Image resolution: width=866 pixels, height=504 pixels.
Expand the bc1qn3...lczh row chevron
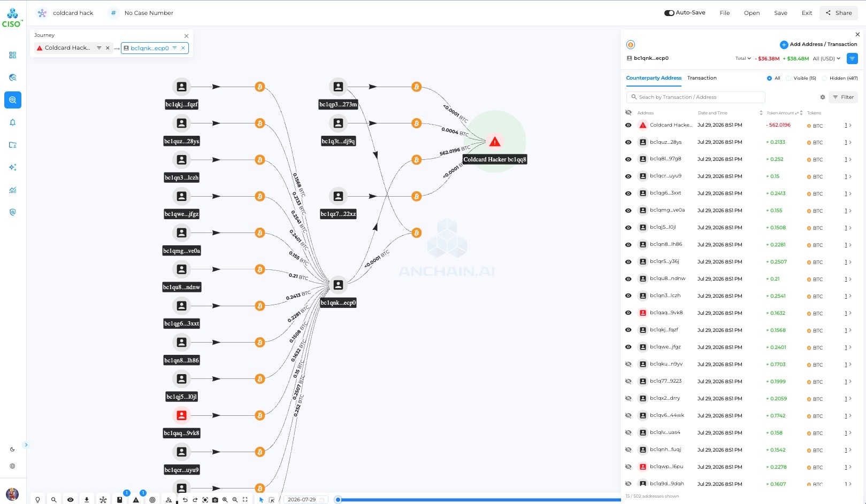click(850, 297)
